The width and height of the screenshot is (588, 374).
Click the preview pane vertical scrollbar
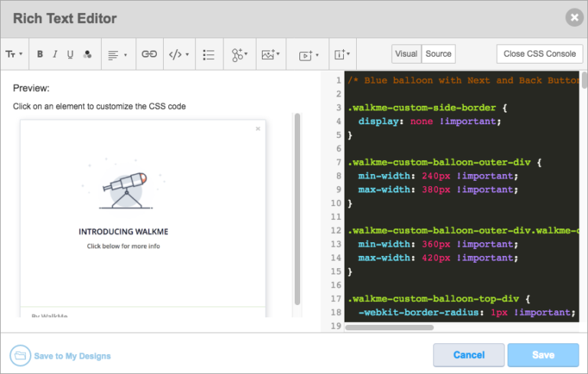[297, 209]
